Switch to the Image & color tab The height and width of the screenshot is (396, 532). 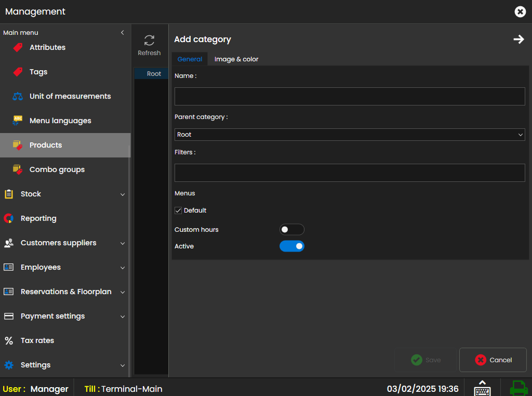pos(236,59)
